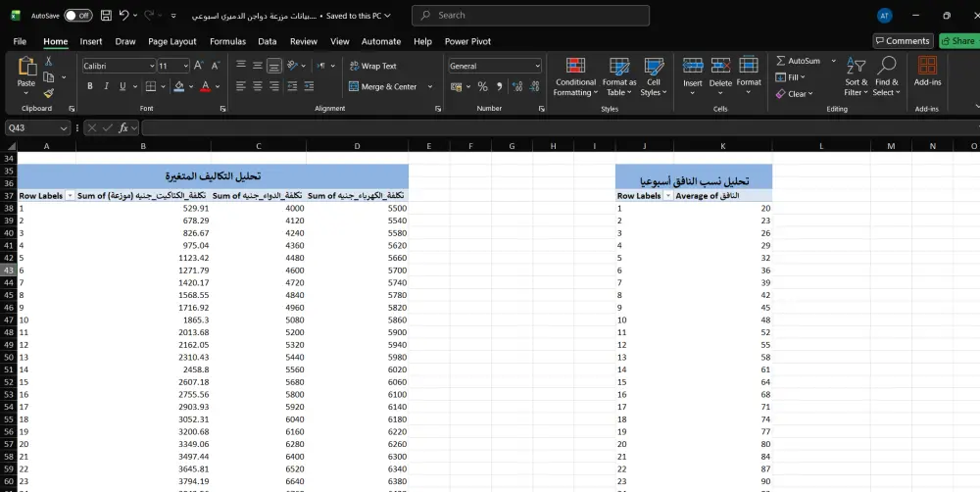980x492 pixels.
Task: Click the Cut scissors icon
Action: coord(48,61)
